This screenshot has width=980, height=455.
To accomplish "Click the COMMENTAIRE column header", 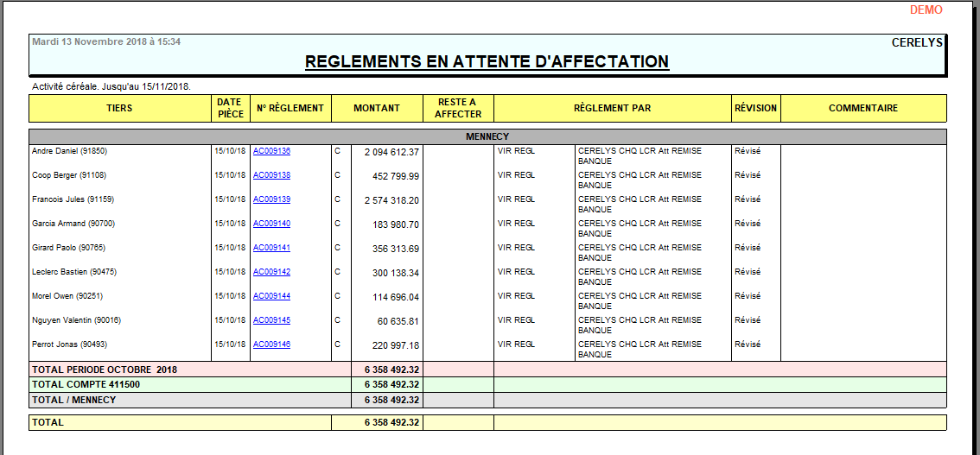I will click(x=862, y=109).
